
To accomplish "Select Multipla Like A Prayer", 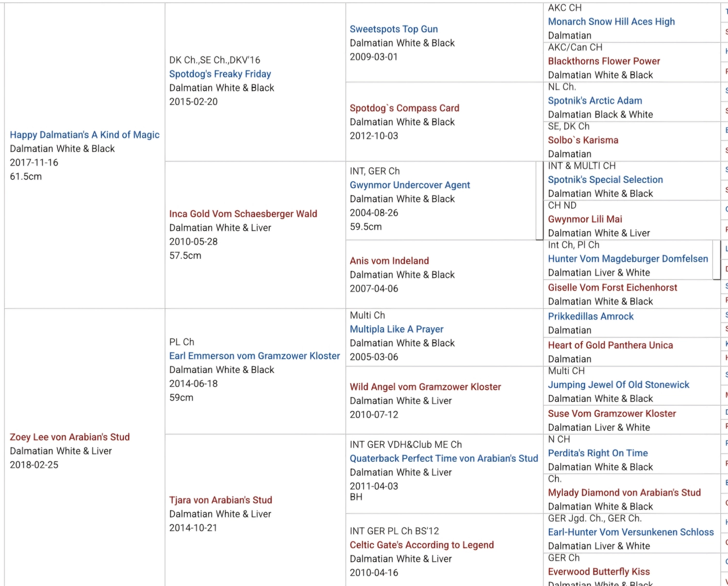I will [397, 329].
